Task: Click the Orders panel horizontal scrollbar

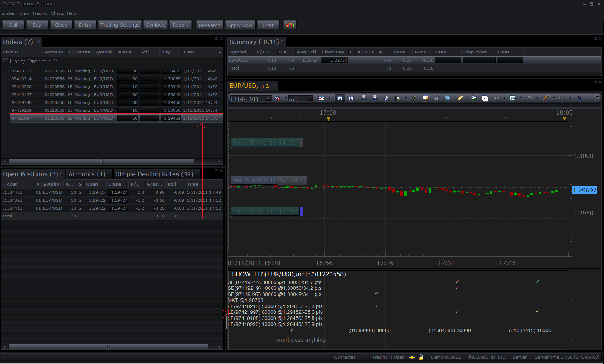Action: 101,161
